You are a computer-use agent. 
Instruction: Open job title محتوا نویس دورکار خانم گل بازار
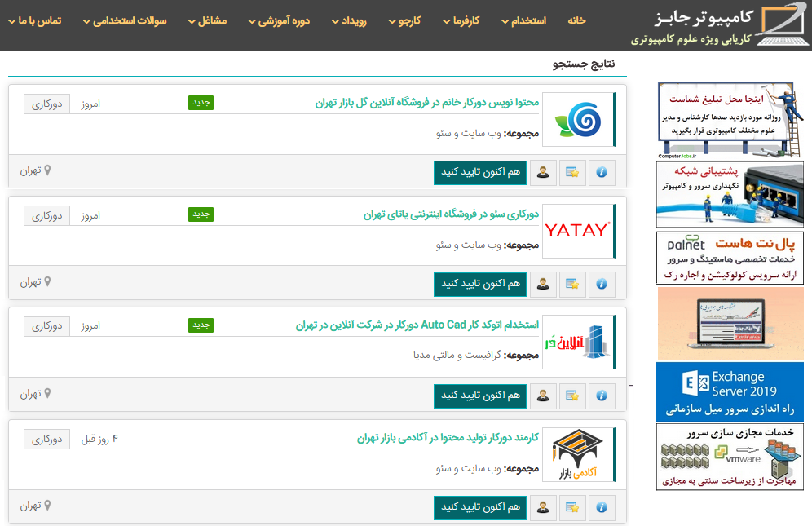pos(427,103)
